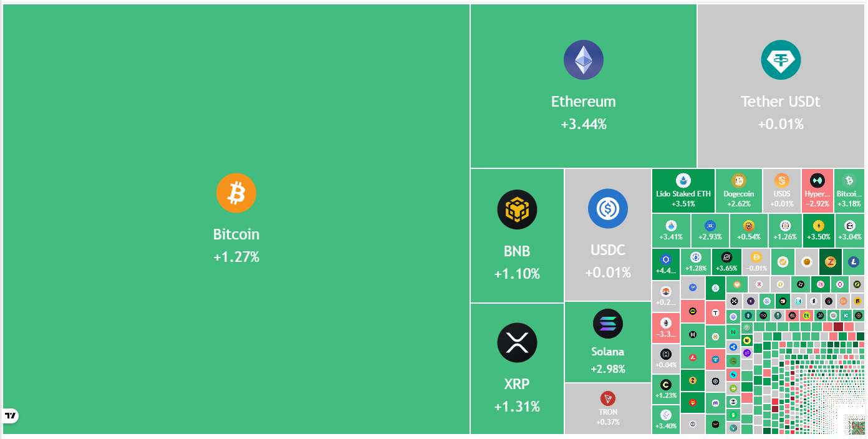The width and height of the screenshot is (868, 439).
Task: Select the Stellar icon at +3.65%
Action: tap(726, 257)
